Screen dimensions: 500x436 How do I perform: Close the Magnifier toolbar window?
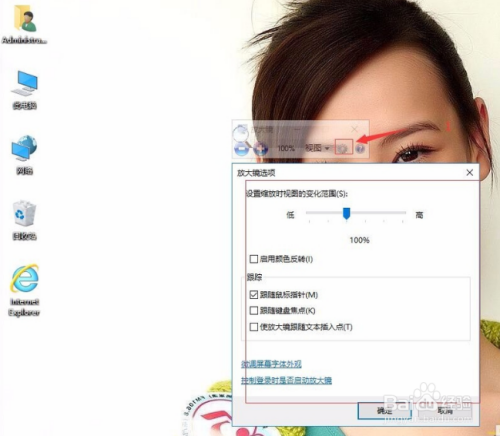355,129
